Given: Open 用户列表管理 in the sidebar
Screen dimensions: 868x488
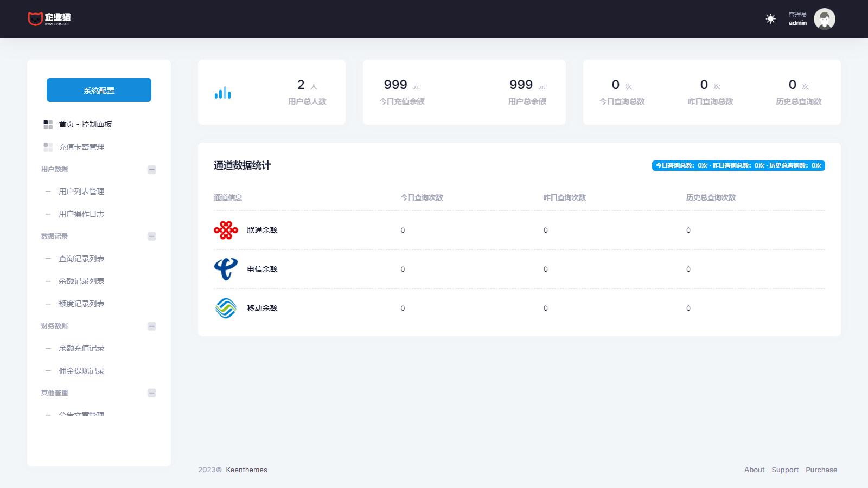Looking at the screenshot, I should tap(81, 191).
